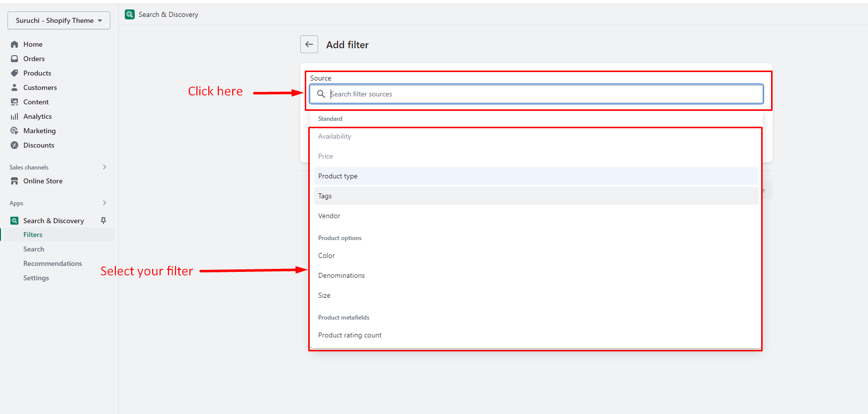Click the Orders inbox icon
This screenshot has width=868, height=414.
(x=14, y=59)
